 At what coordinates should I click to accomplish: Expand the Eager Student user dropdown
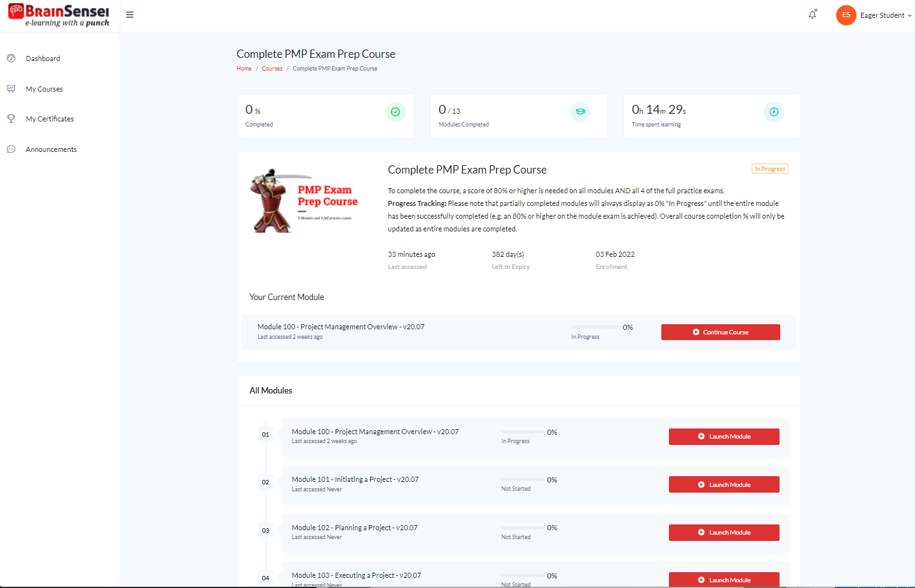pos(886,15)
